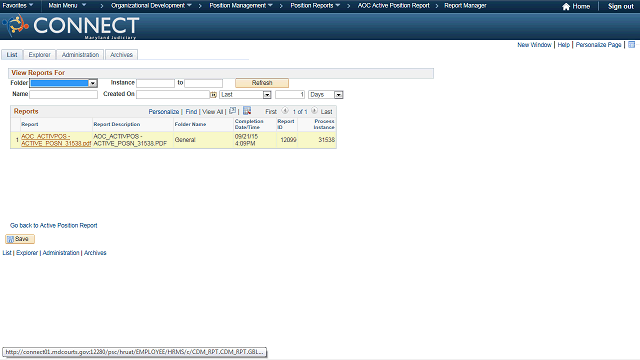Click the bottom List link

point(7,253)
